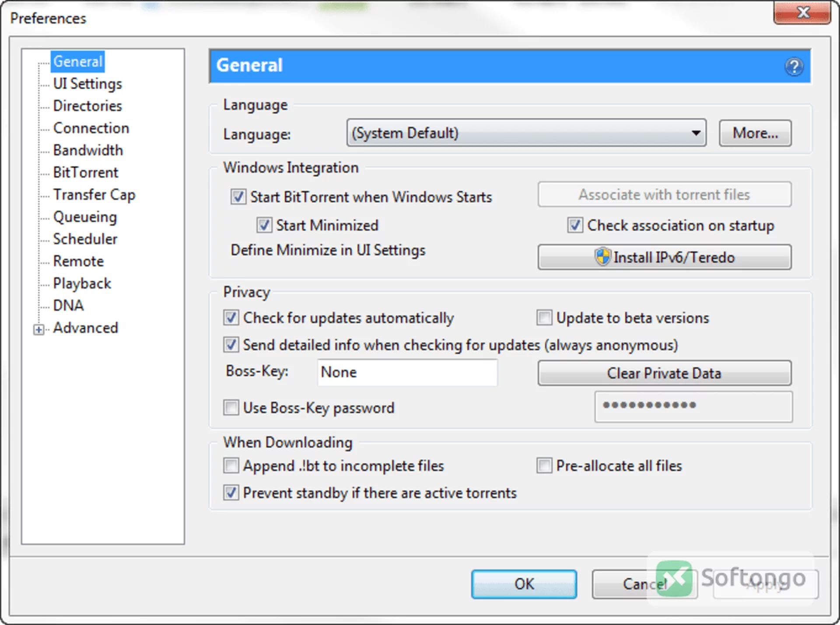Click Install IPv6/Teredo button
Image resolution: width=840 pixels, height=625 pixels.
(x=664, y=257)
